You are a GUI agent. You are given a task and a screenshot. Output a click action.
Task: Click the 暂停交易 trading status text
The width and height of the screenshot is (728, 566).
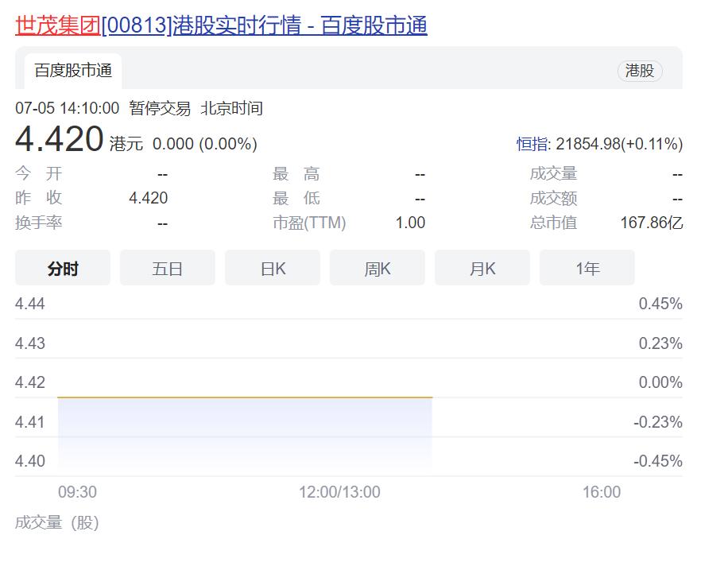[161, 108]
